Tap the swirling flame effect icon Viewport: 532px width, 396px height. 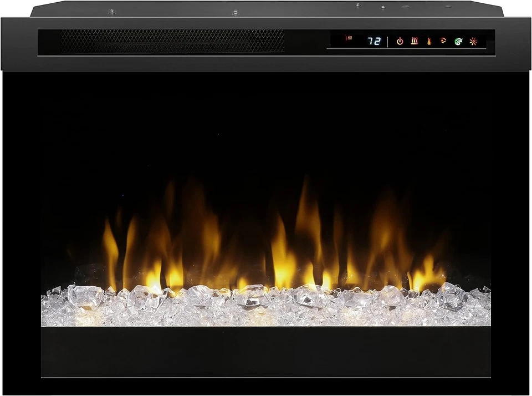coord(443,40)
